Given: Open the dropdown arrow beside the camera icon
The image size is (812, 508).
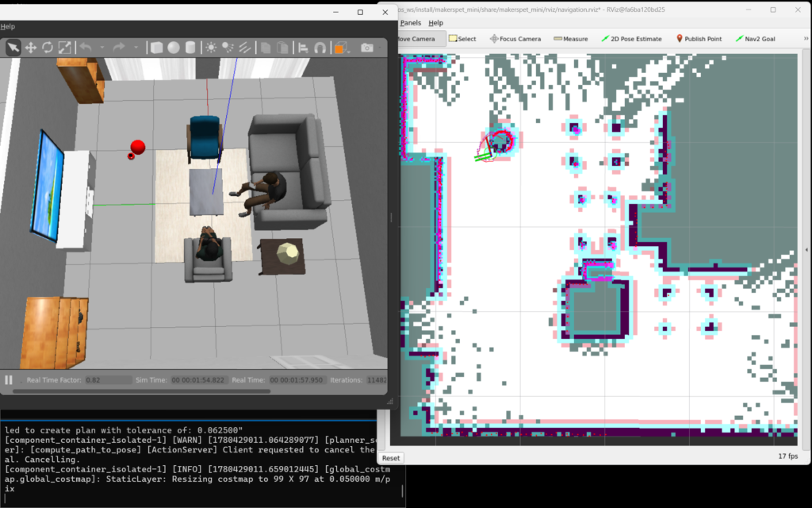Looking at the screenshot, I should (381, 48).
